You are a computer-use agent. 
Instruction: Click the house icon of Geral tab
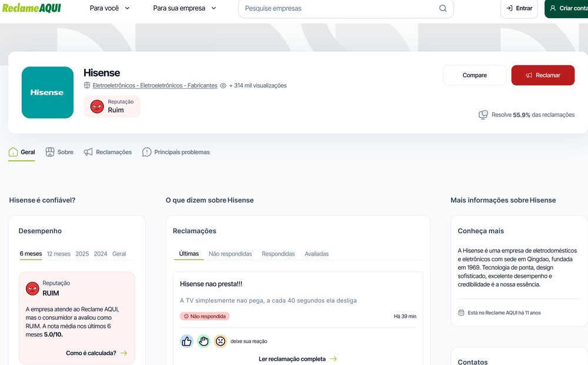[13, 152]
